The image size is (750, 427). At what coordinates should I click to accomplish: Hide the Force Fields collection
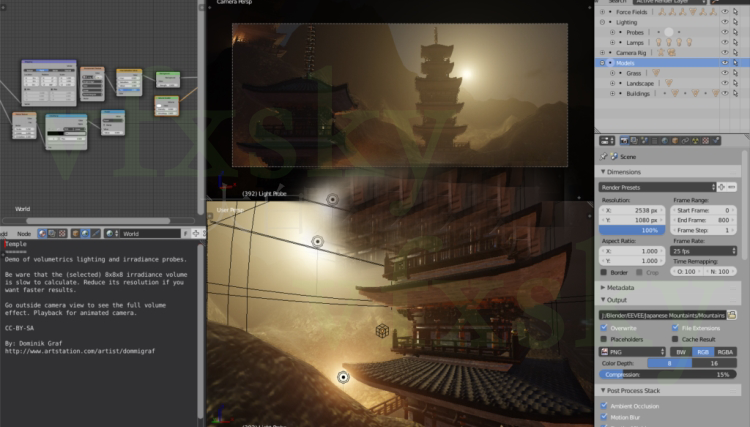coord(725,12)
